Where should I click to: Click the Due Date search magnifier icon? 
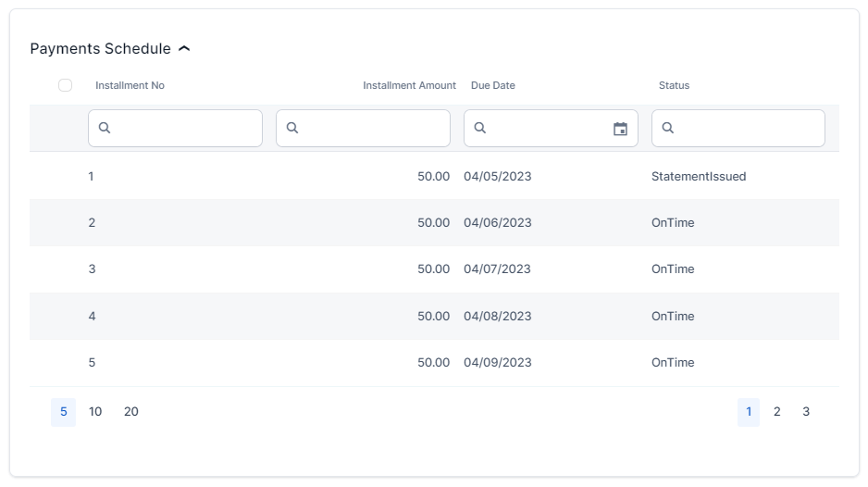pyautogui.click(x=480, y=129)
